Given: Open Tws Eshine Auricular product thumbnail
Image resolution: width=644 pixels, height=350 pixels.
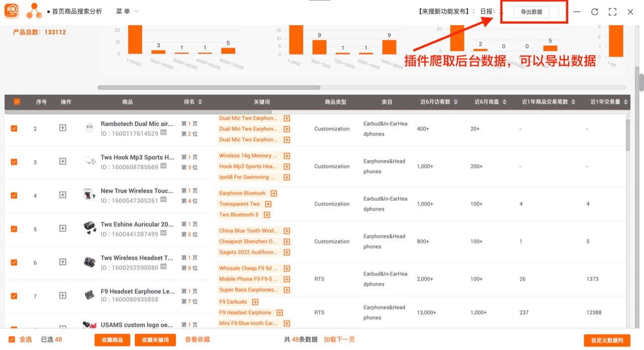Looking at the screenshot, I should pyautogui.click(x=90, y=228).
